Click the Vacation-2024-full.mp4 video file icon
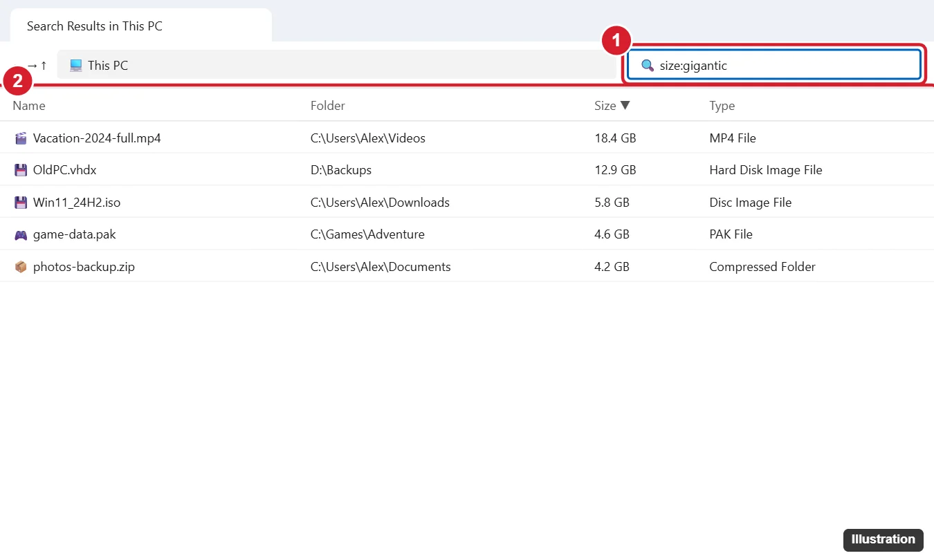 tap(21, 138)
